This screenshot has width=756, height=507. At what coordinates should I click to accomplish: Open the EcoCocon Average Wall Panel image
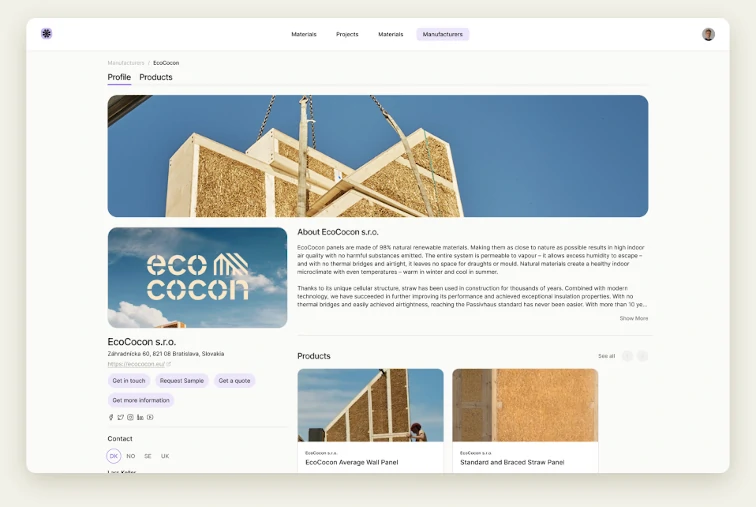pos(370,405)
